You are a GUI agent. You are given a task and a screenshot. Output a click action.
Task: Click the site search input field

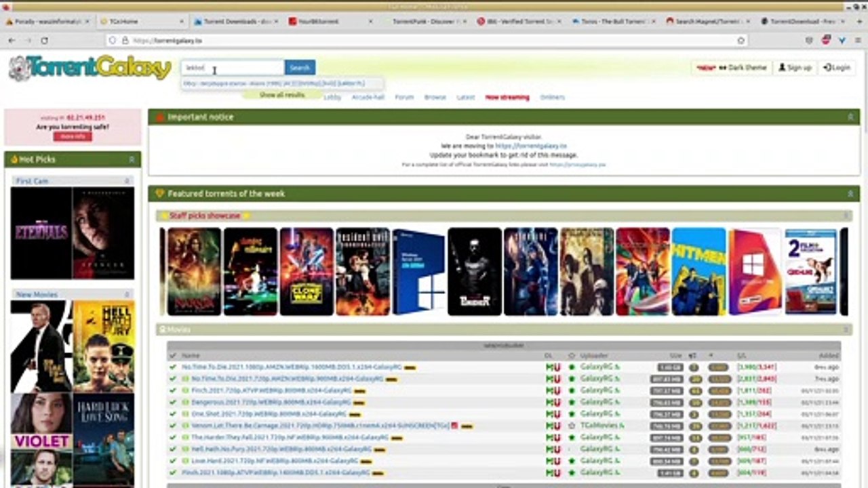(x=233, y=68)
